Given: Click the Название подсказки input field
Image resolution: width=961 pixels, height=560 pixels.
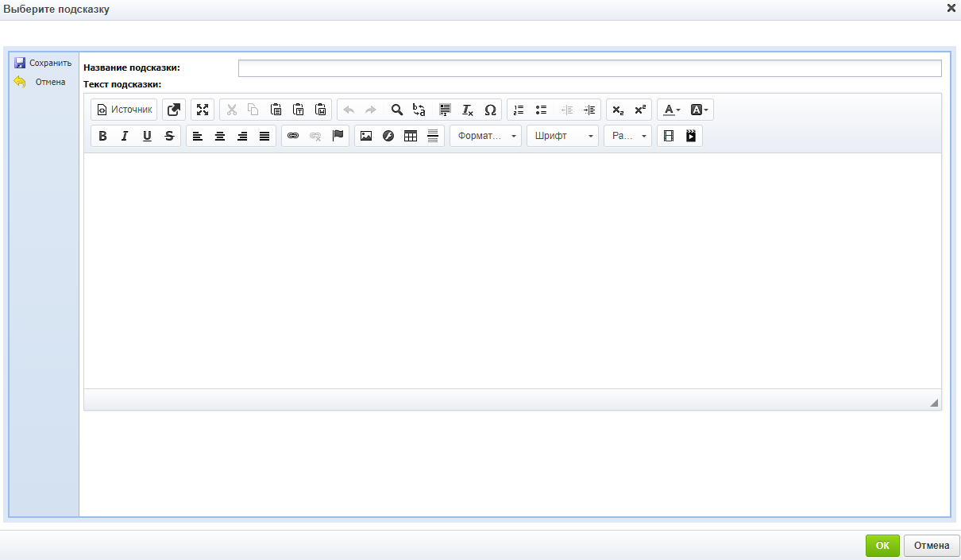Looking at the screenshot, I should 589,68.
